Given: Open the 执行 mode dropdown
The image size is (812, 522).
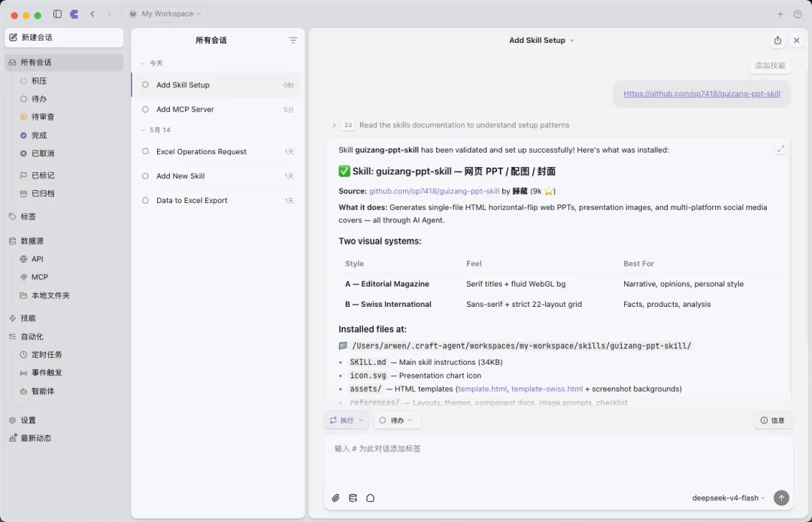Looking at the screenshot, I should (346, 420).
